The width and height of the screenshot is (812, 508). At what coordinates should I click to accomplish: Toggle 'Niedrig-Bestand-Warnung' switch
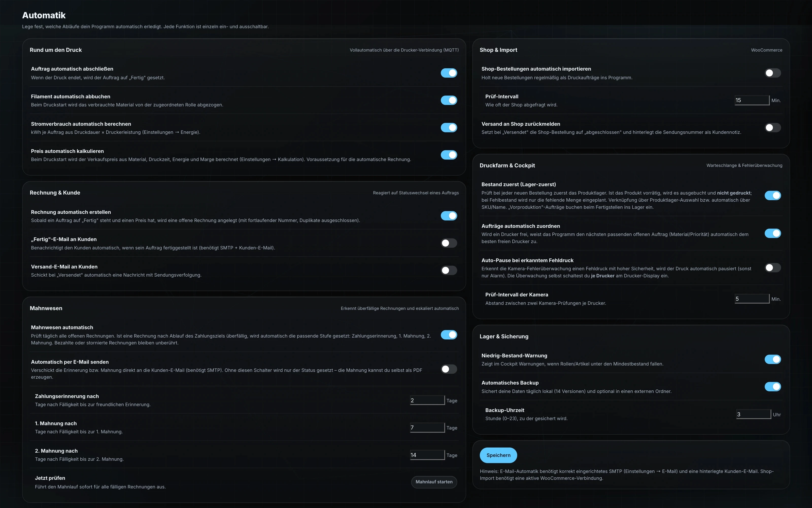[x=772, y=359]
